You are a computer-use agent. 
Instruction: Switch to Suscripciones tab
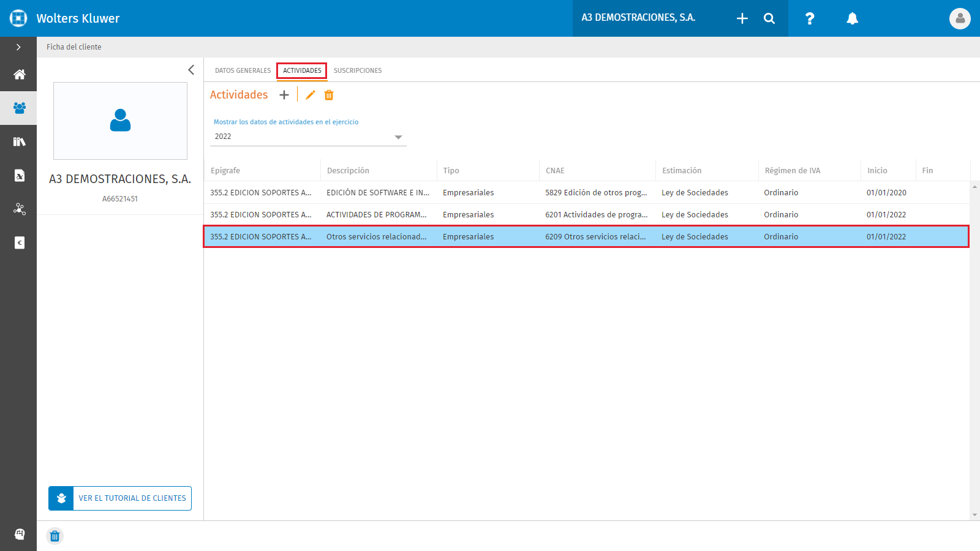tap(358, 70)
